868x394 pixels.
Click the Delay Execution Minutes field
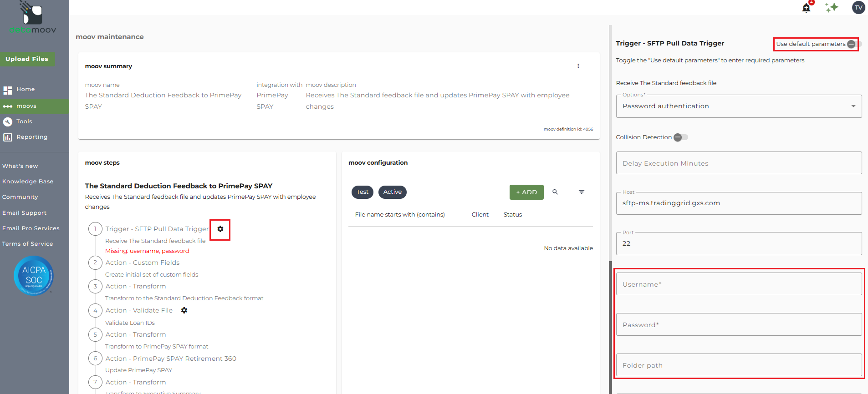[x=739, y=163]
